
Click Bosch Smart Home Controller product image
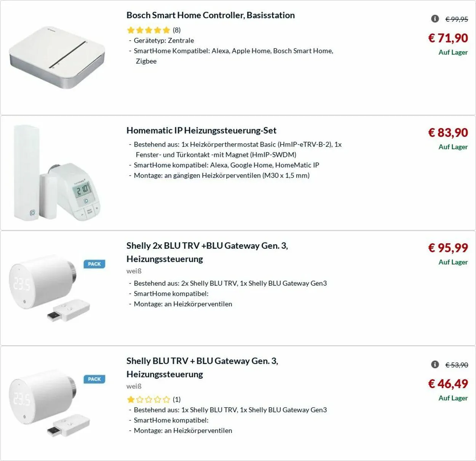click(x=57, y=57)
